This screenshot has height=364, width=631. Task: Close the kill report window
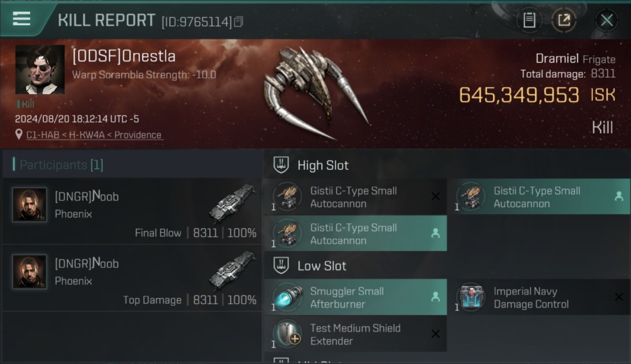click(606, 20)
